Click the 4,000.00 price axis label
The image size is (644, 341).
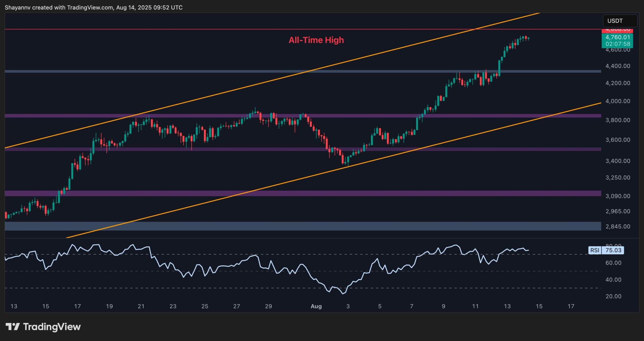618,101
